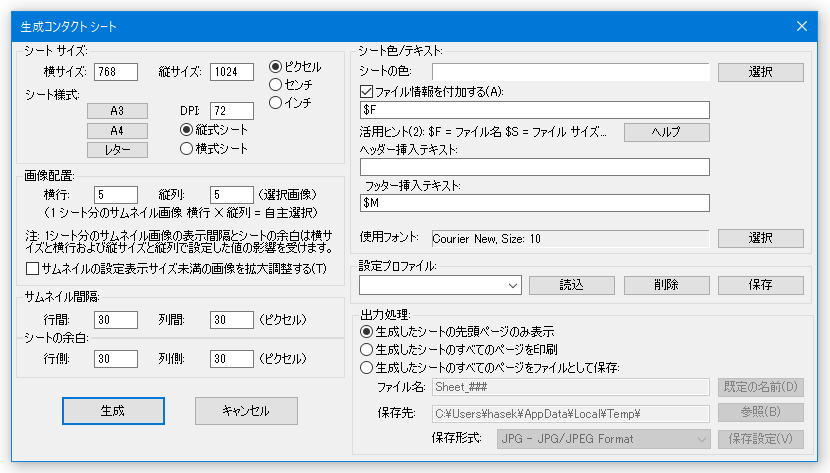Image resolution: width=830 pixels, height=473 pixels.
Task: Click the 縦サイズ input with 1024
Action: point(232,72)
